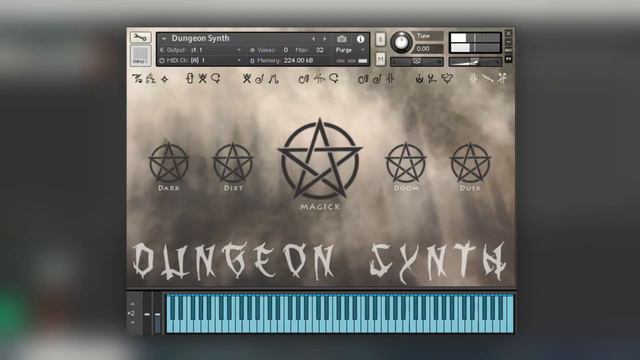The image size is (640, 360).
Task: Remove the instrument with X button
Action: pos(509,33)
